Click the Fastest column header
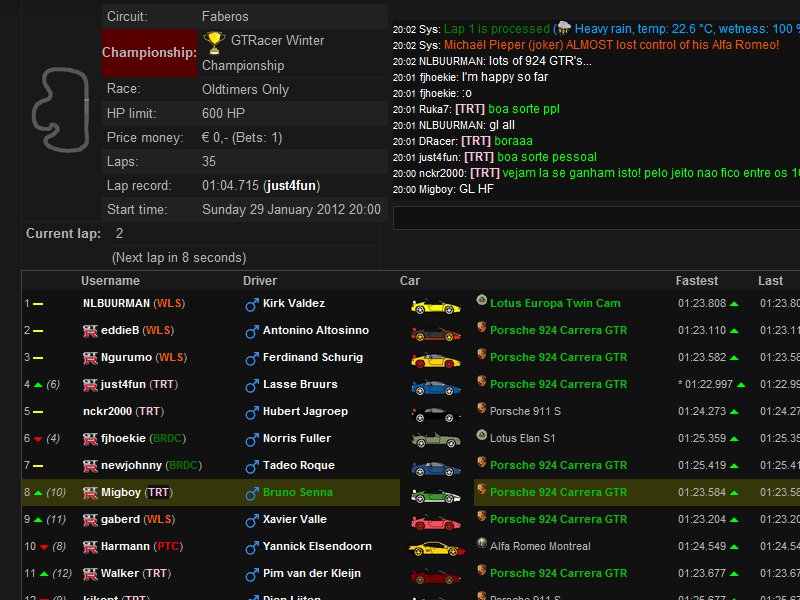The image size is (800, 600). tap(697, 280)
